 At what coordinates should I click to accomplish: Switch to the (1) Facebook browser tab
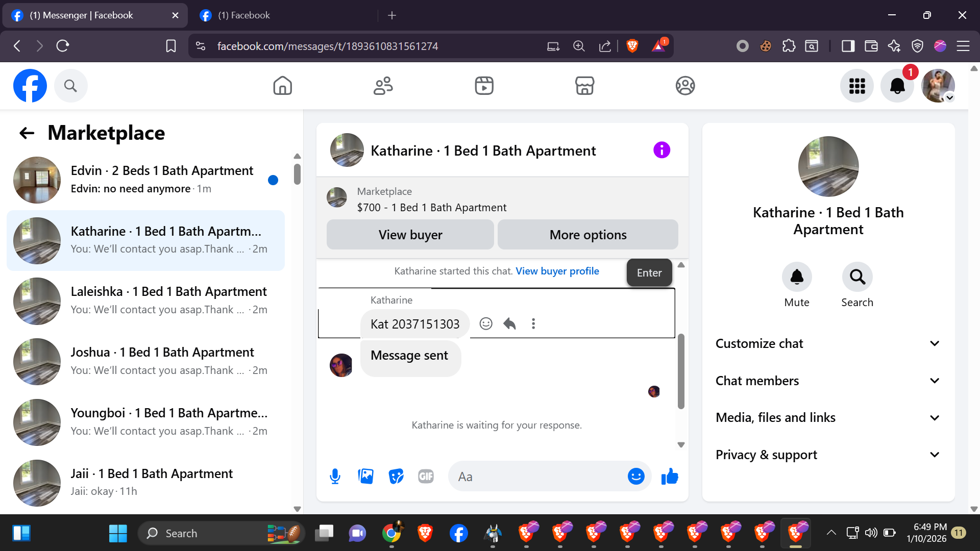(x=244, y=15)
